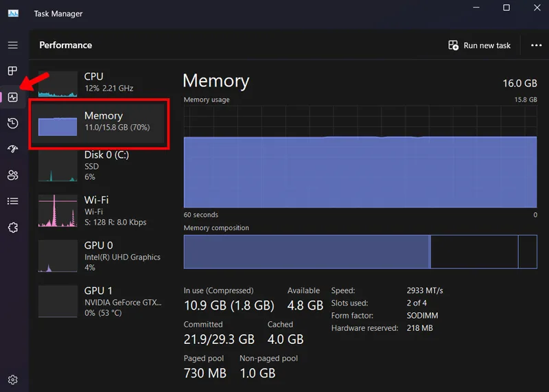This screenshot has height=392, width=549.
Task: Click the Slots used value '2 of 4'
Action: 417,303
